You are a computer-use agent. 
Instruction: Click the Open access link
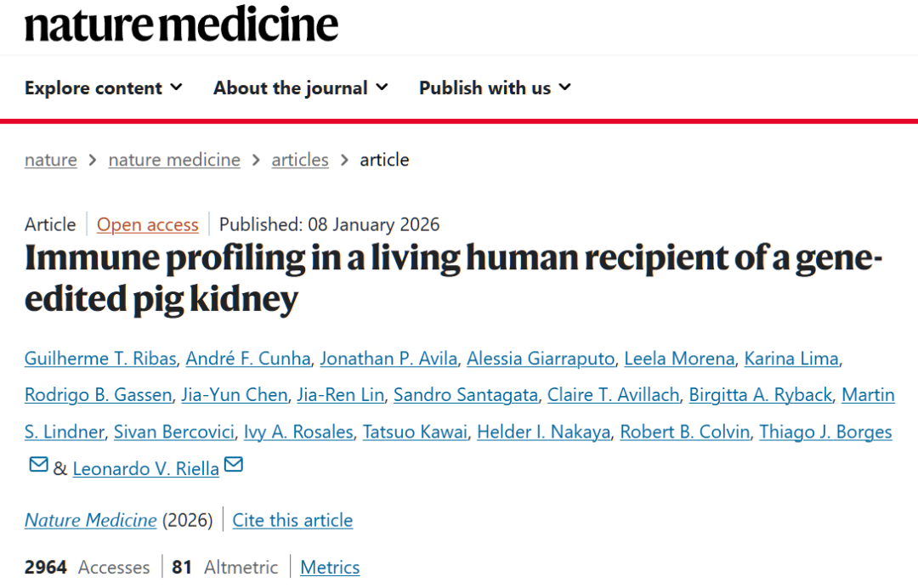pyautogui.click(x=147, y=224)
